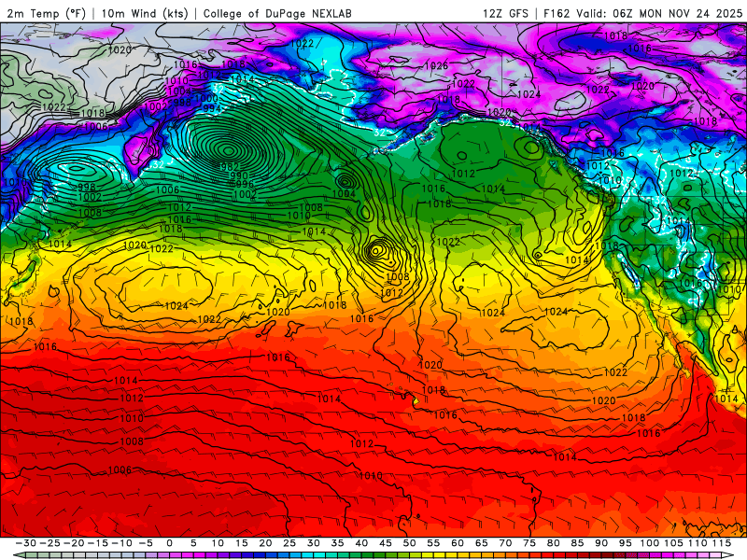
Task: Select the "06Z MON NOV 24 2025" valid time
Action: (678, 13)
